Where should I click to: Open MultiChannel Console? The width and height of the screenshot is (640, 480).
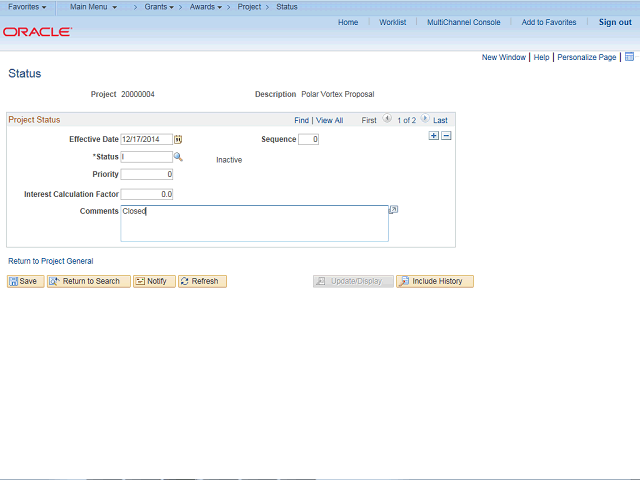point(463,22)
